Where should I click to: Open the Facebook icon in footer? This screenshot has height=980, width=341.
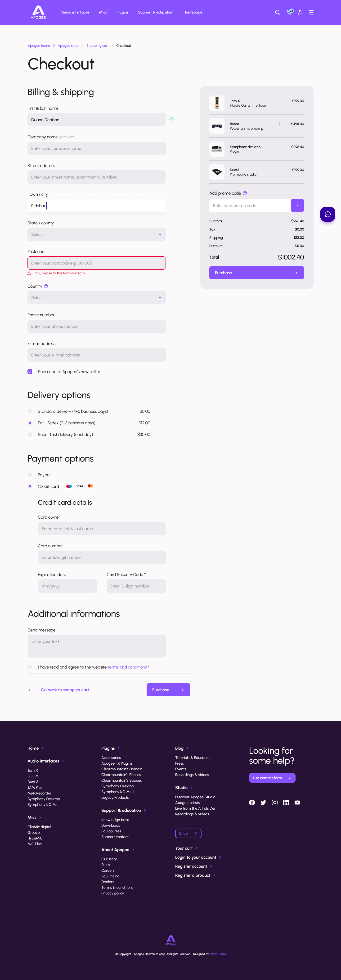coord(252,802)
